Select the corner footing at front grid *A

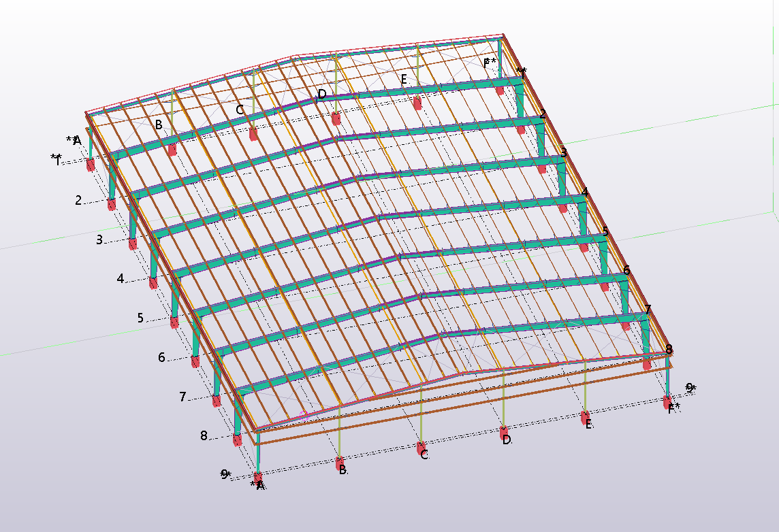tap(258, 478)
